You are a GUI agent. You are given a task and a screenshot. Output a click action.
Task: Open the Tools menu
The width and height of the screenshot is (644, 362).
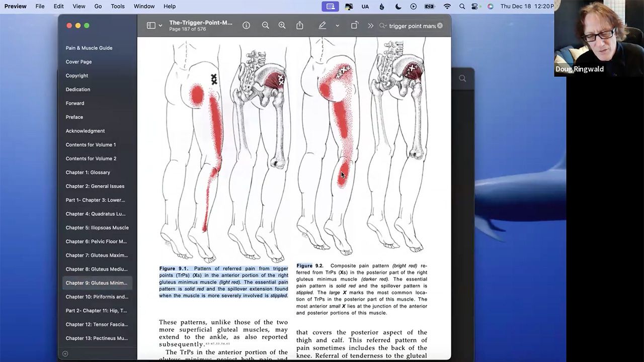[x=118, y=6]
